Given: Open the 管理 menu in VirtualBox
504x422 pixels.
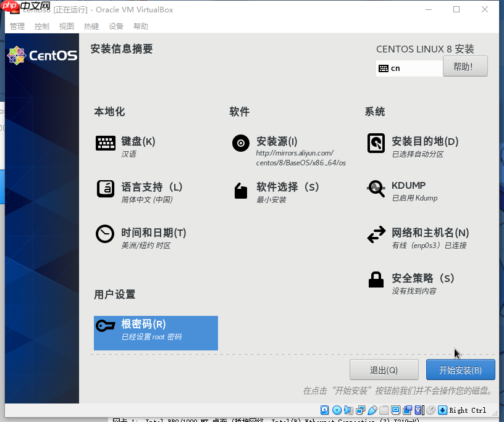Looking at the screenshot, I should [x=15, y=26].
